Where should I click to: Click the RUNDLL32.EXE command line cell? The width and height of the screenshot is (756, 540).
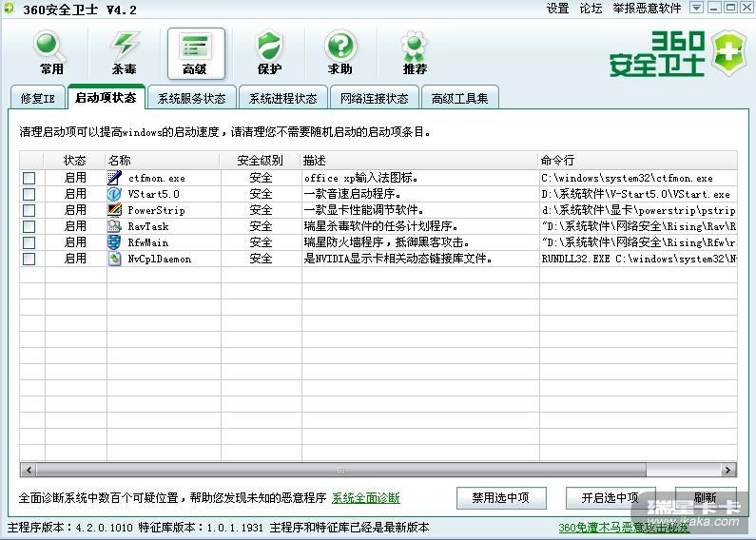[639, 259]
